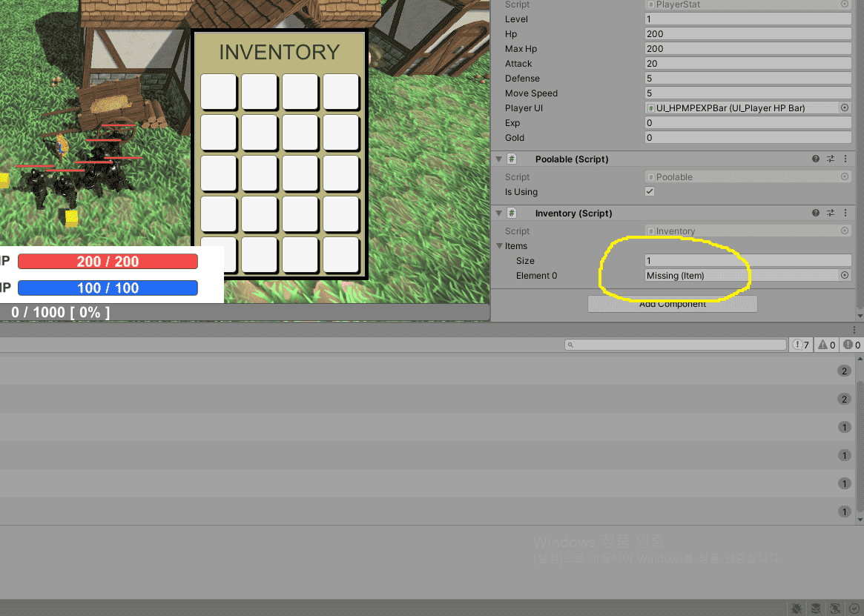
Task: Focus the Console search field
Action: (676, 345)
